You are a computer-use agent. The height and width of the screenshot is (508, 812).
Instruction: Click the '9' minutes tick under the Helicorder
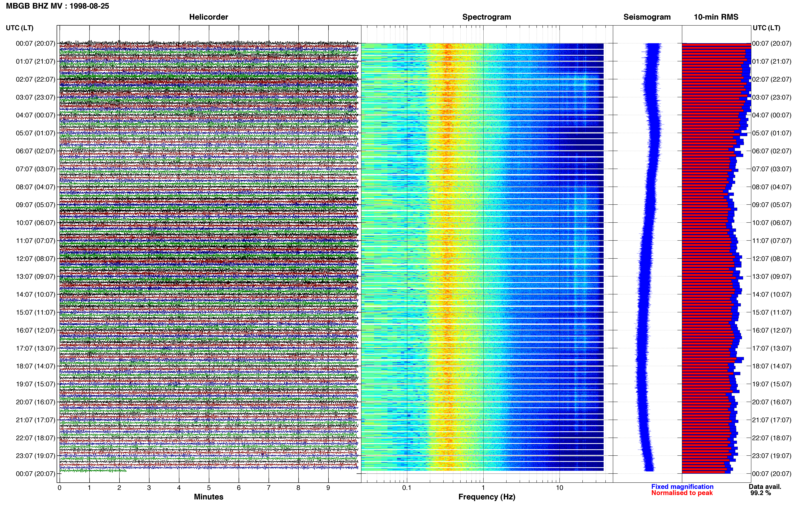(328, 488)
